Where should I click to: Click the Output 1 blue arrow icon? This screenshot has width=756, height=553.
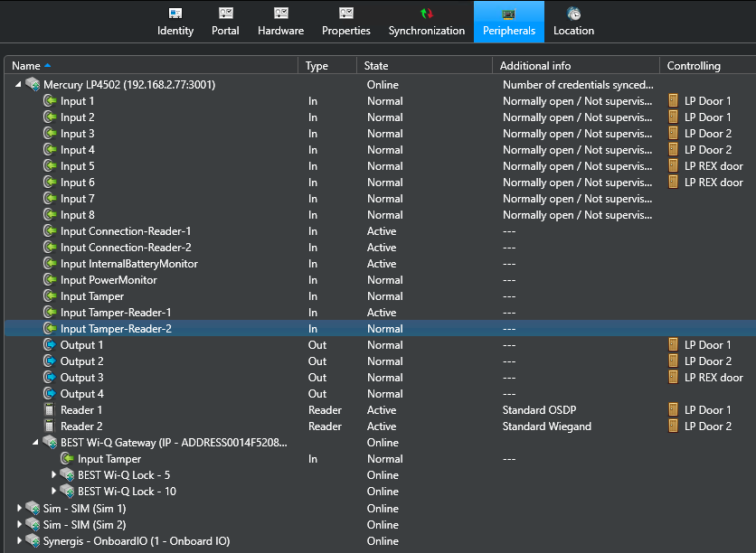51,345
